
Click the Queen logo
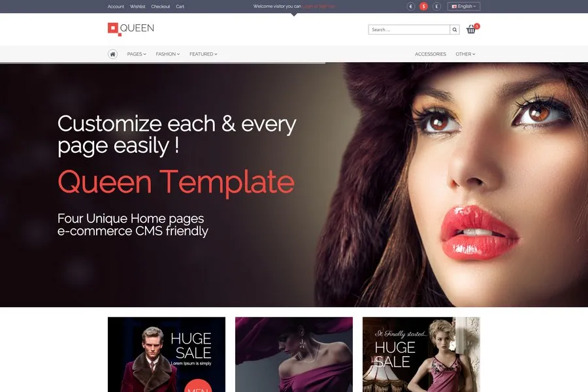point(131,29)
